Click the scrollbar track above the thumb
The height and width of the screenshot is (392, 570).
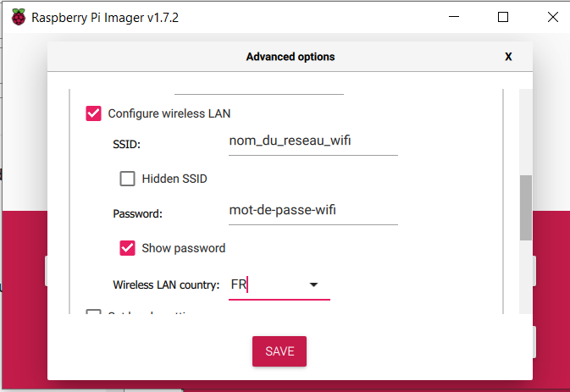click(526, 132)
